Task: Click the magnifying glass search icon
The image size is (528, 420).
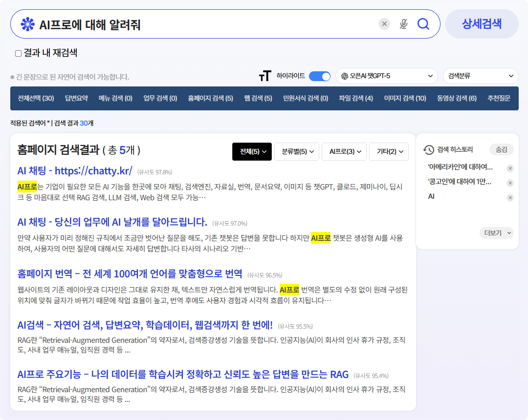Action: (423, 24)
